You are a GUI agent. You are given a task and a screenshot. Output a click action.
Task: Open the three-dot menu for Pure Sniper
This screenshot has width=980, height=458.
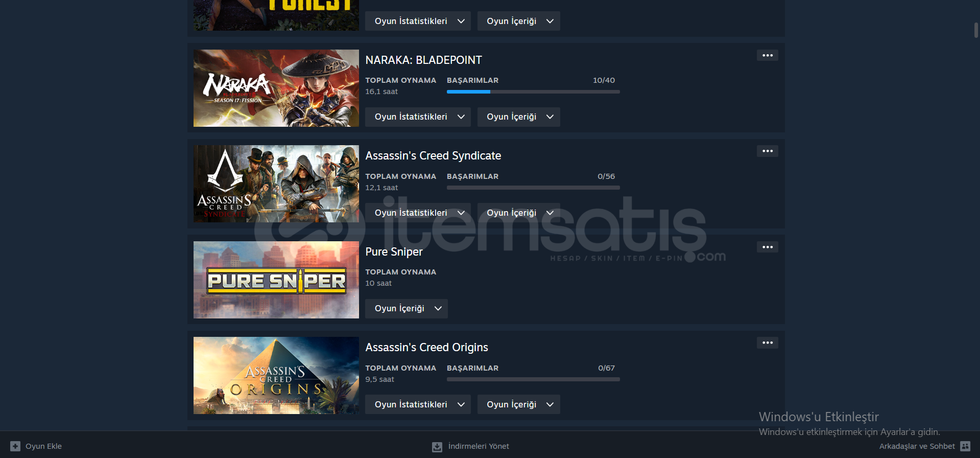click(x=767, y=247)
